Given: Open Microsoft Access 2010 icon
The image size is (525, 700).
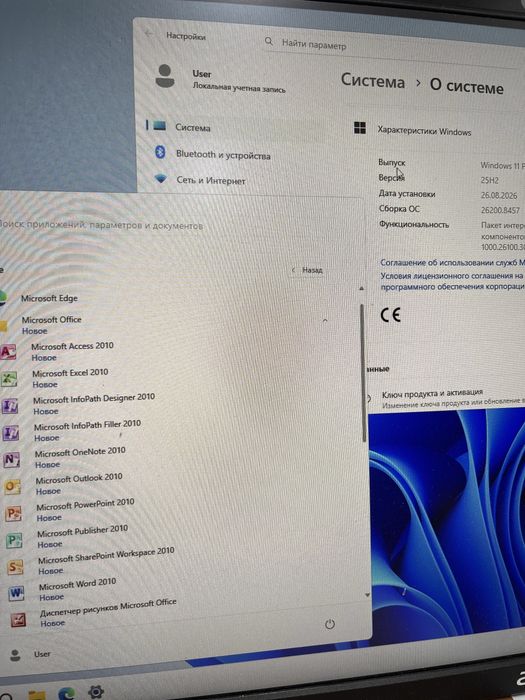Looking at the screenshot, I should point(8,352).
